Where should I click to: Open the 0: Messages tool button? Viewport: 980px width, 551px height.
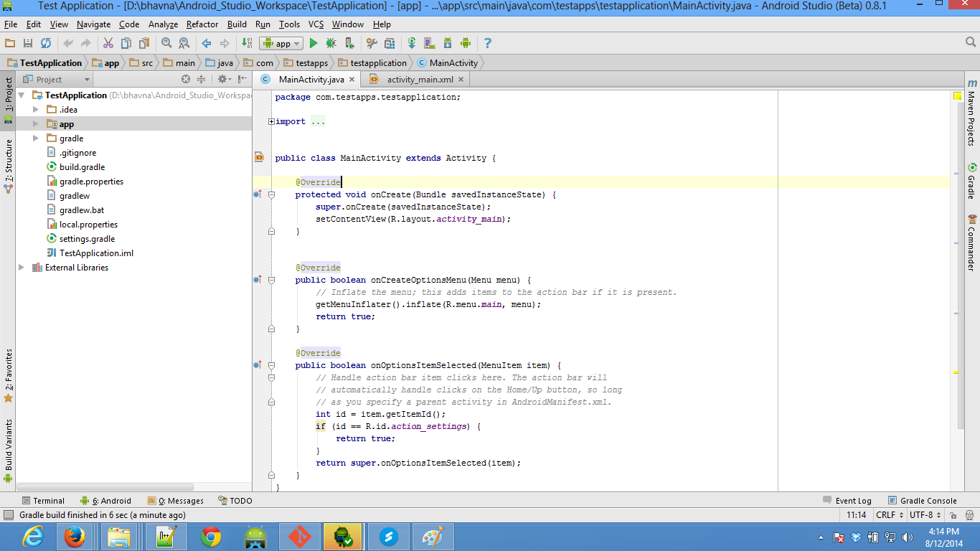click(175, 501)
